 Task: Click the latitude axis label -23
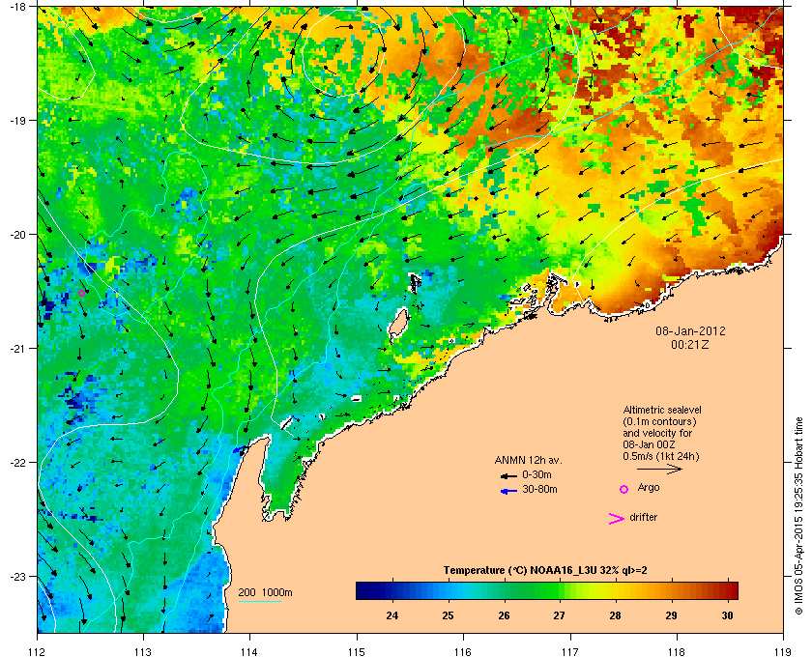click(16, 576)
